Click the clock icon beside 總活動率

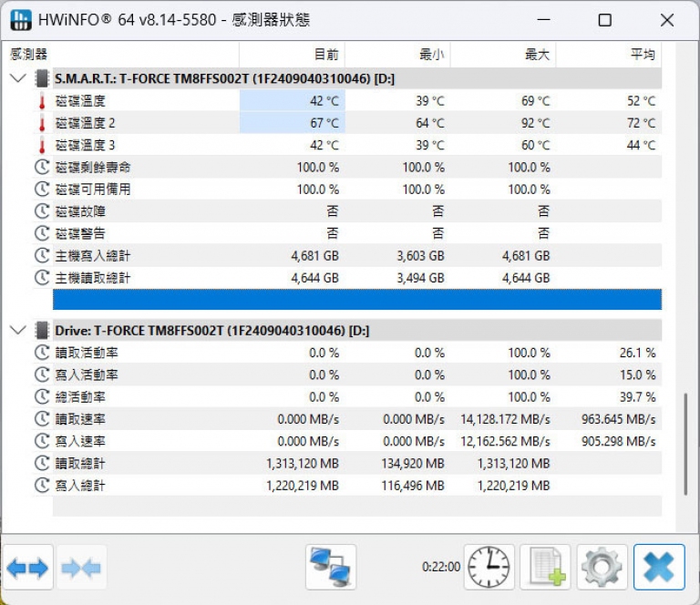[x=42, y=397]
